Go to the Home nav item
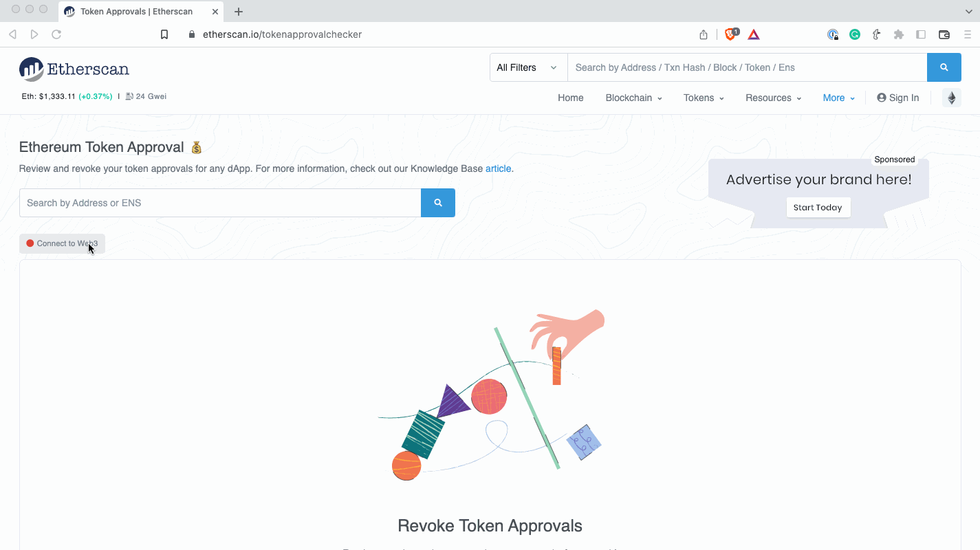This screenshot has height=550, width=980. coord(571,98)
